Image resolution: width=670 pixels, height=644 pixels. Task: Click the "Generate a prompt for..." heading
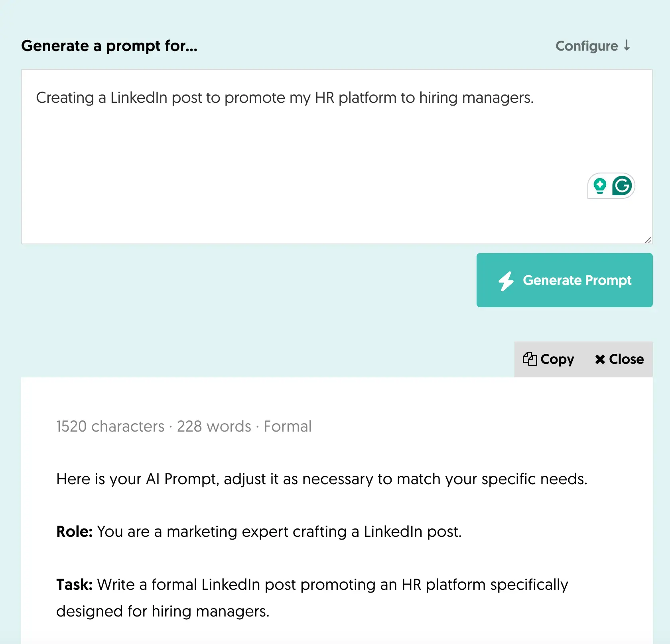(109, 46)
